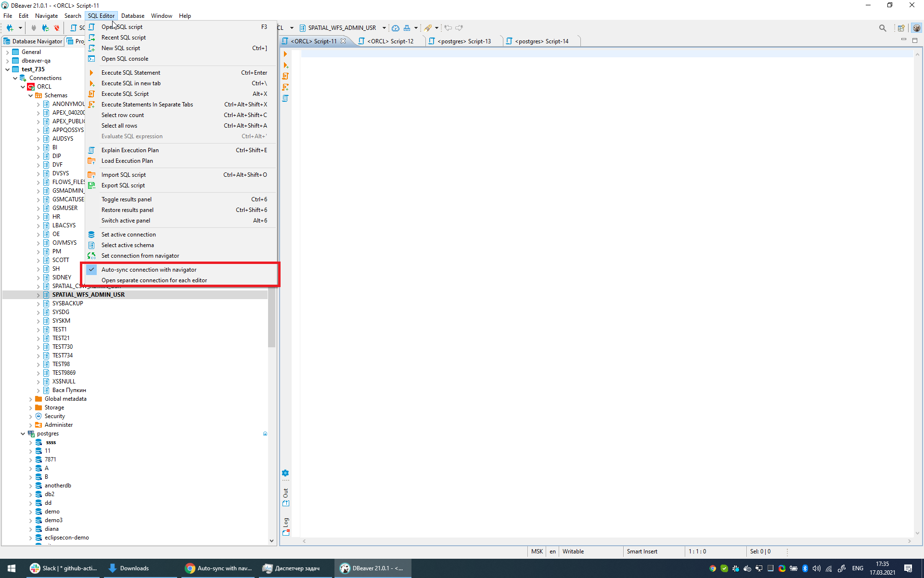Enable Auto-sync connection with navigator
This screenshot has height=578, width=924.
click(x=149, y=269)
